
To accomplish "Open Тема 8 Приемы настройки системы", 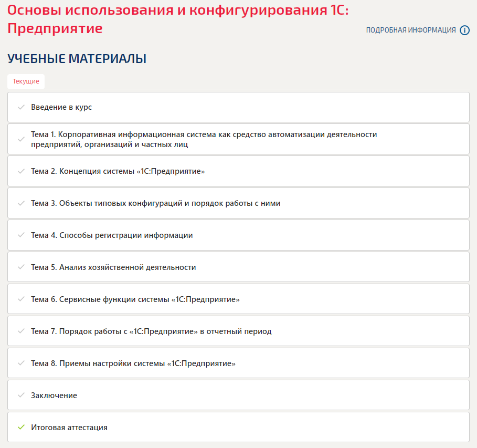I will (x=238, y=363).
